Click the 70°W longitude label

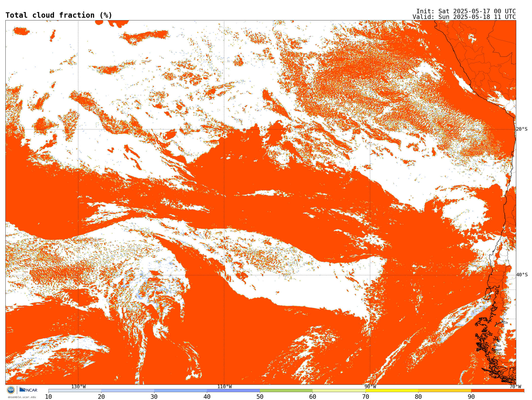(515, 387)
